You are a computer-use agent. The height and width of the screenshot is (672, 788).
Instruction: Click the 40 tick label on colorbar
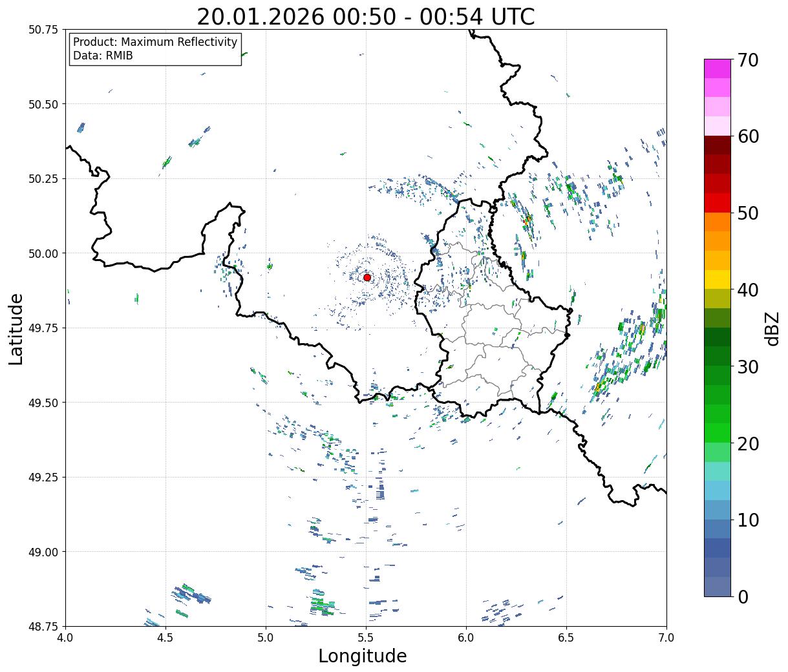click(x=747, y=290)
